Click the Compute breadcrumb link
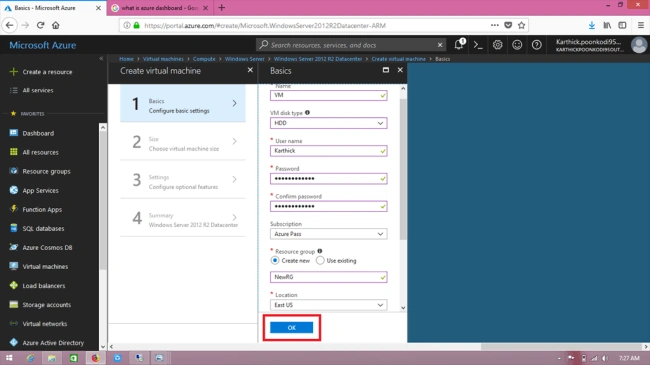The width and height of the screenshot is (650, 365). [x=204, y=59]
